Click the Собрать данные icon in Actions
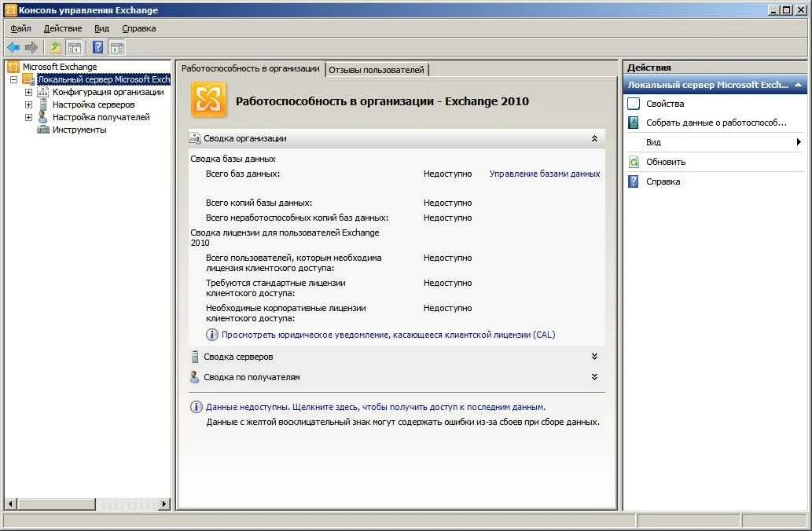 point(634,123)
